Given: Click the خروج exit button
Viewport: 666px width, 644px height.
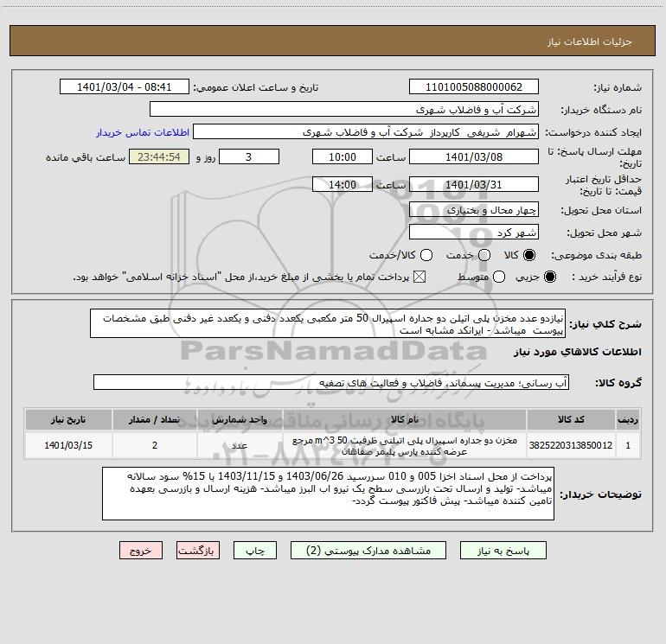Looking at the screenshot, I should pyautogui.click(x=141, y=550).
